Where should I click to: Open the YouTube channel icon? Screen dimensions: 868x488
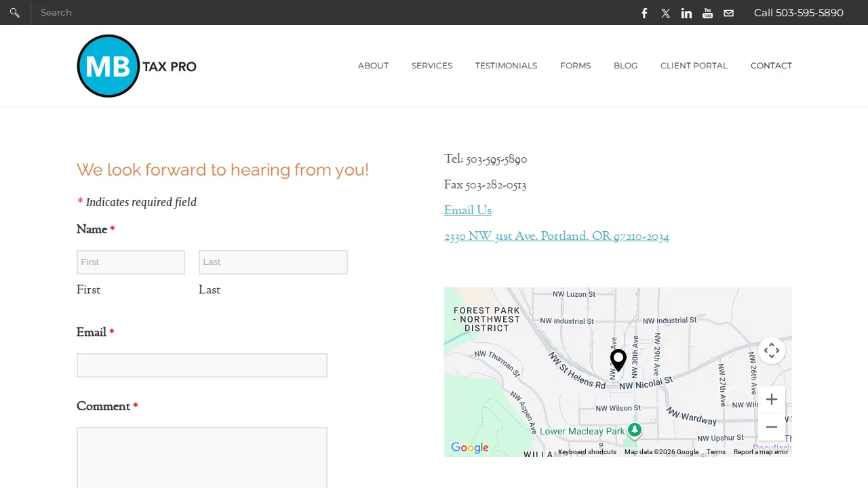click(707, 13)
